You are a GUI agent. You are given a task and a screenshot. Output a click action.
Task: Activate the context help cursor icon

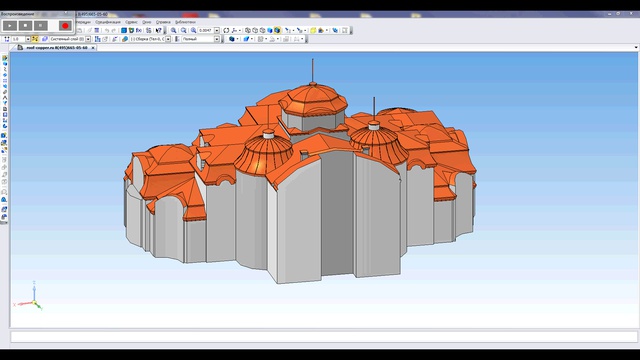158,30
